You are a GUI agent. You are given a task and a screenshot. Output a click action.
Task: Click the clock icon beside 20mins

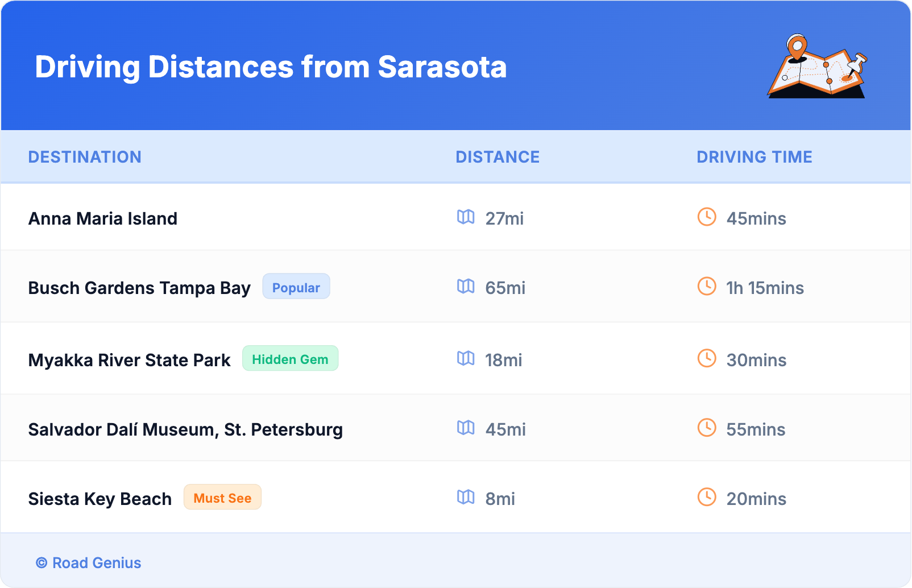pos(707,498)
